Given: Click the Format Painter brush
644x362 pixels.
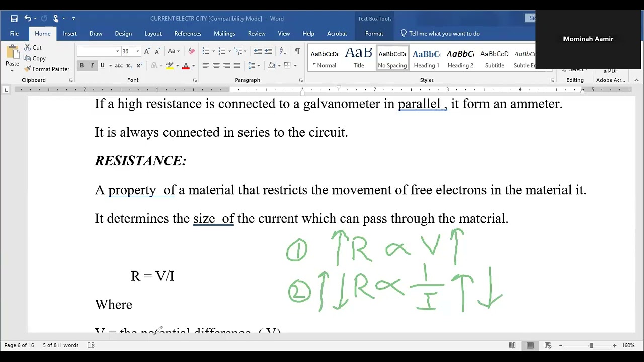Looking at the screenshot, I should 47,69.
